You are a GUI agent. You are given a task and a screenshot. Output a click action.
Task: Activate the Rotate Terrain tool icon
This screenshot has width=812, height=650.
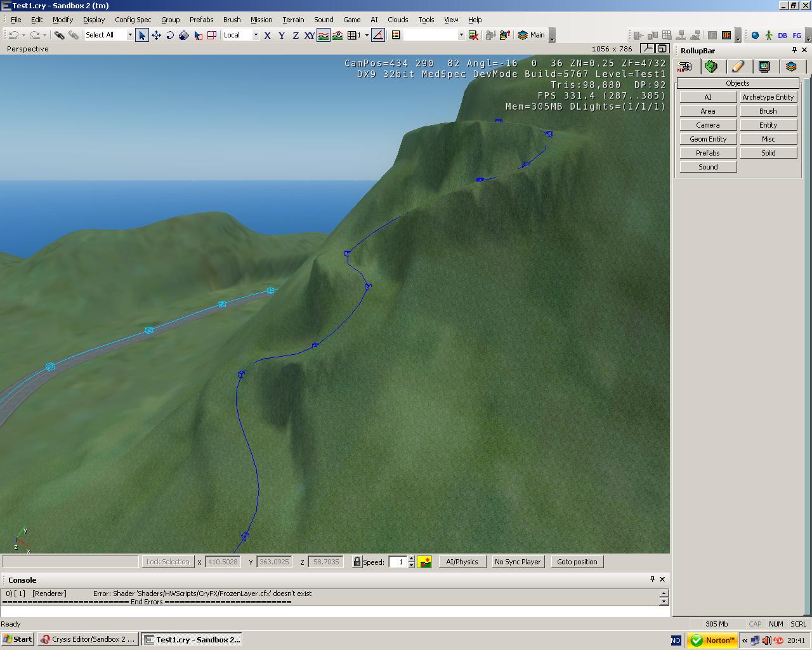pos(212,35)
